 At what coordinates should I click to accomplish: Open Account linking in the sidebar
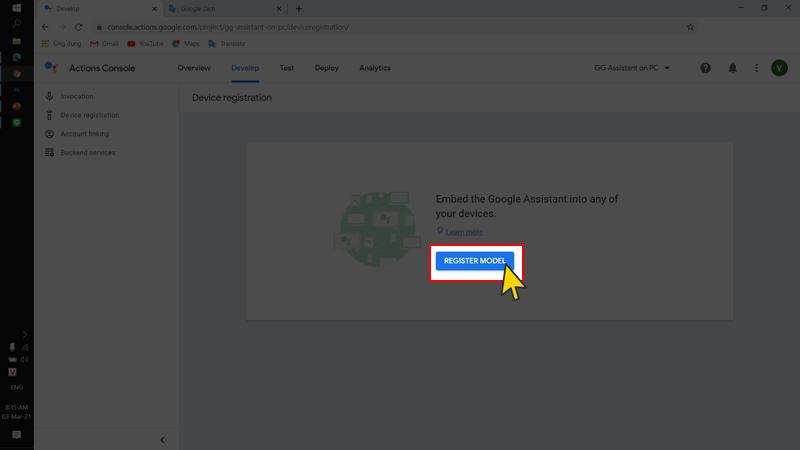coord(85,134)
